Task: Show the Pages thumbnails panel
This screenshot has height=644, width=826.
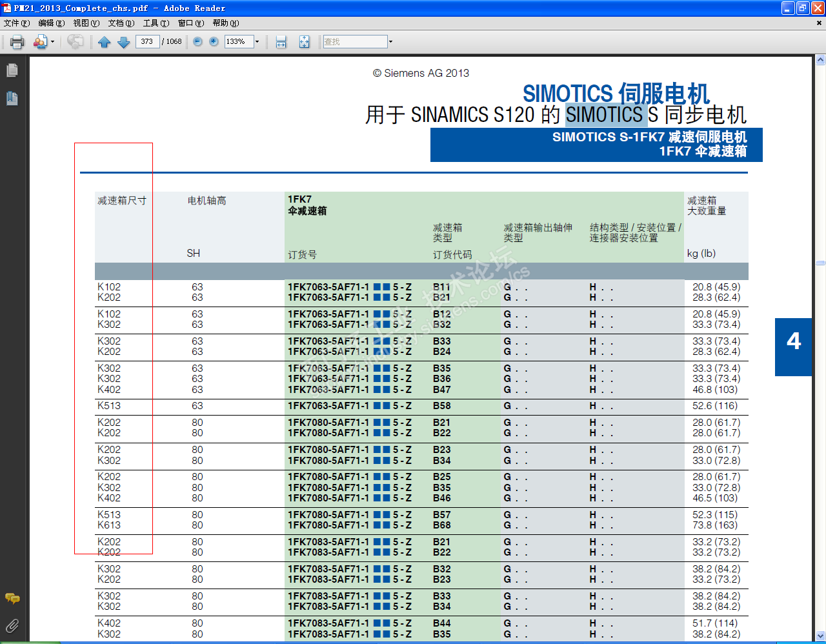Action: click(12, 70)
